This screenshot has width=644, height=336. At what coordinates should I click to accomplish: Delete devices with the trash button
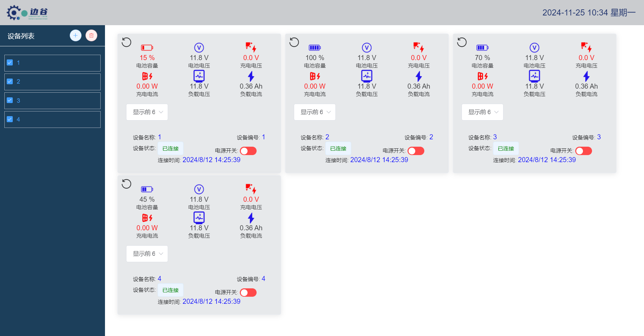(x=91, y=36)
